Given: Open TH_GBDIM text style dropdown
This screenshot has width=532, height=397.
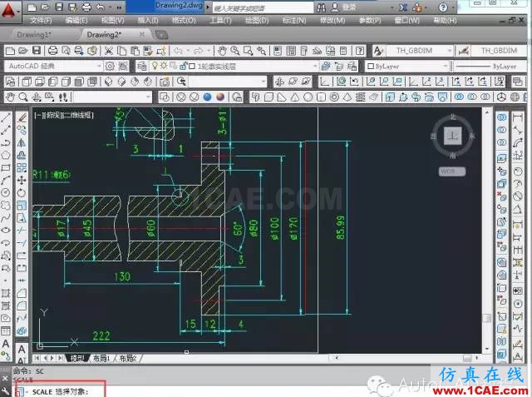Looking at the screenshot, I should (x=420, y=51).
